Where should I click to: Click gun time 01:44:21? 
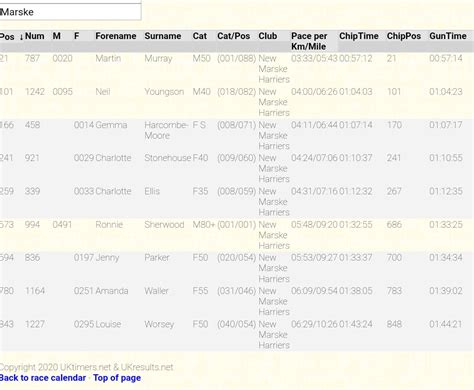click(446, 324)
